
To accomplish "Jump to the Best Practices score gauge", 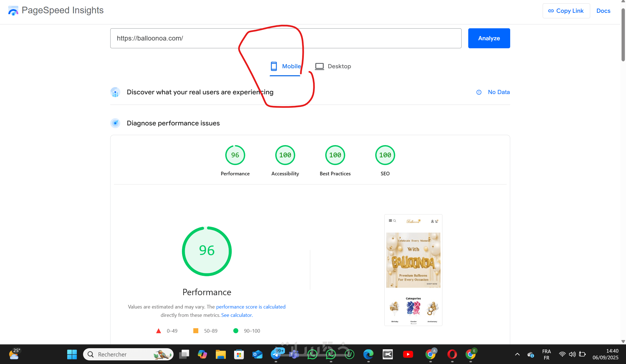I will click(x=335, y=155).
